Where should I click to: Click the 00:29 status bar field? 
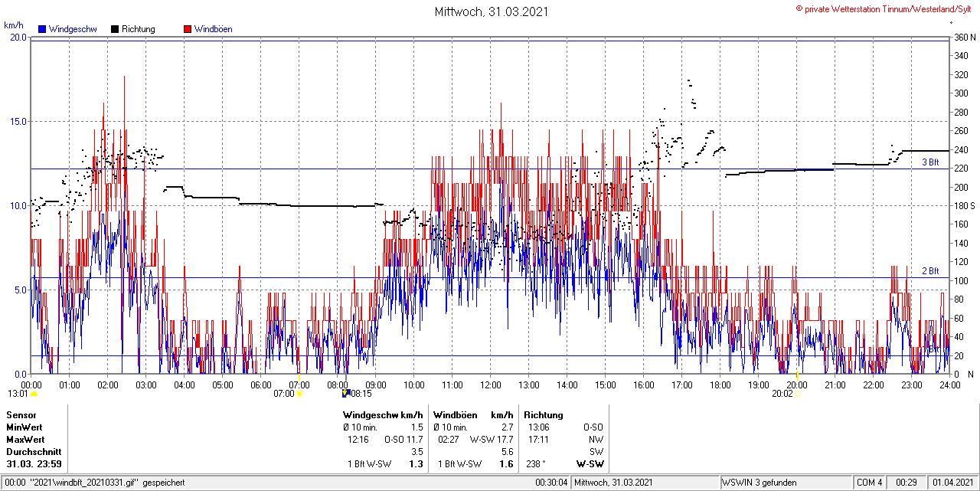[x=906, y=483]
